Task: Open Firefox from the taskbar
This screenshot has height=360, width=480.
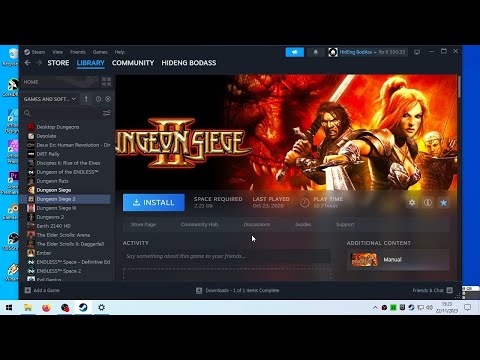Action: tap(46, 307)
